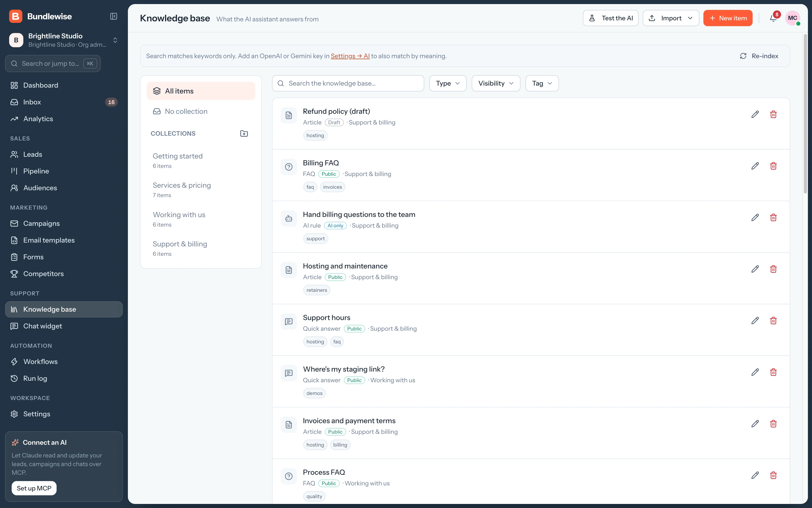Image resolution: width=812 pixels, height=508 pixels.
Task: Open the Visibility filter dropdown
Action: [496, 83]
